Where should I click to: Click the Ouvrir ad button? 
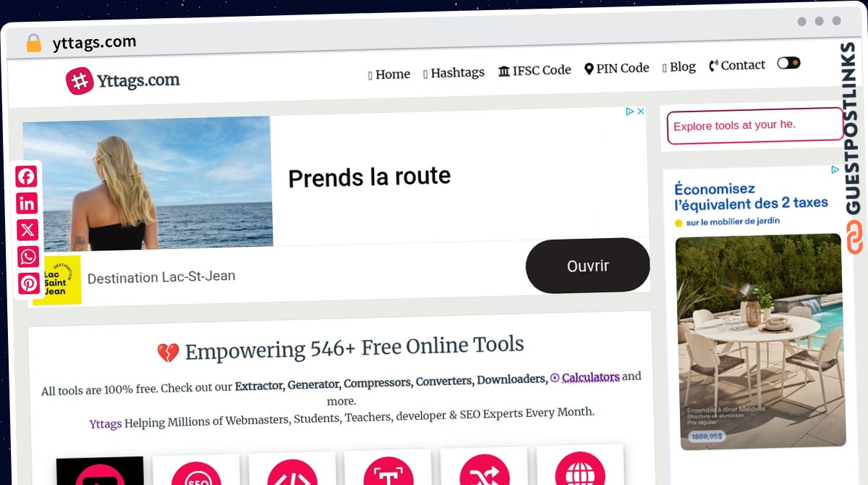click(x=587, y=266)
